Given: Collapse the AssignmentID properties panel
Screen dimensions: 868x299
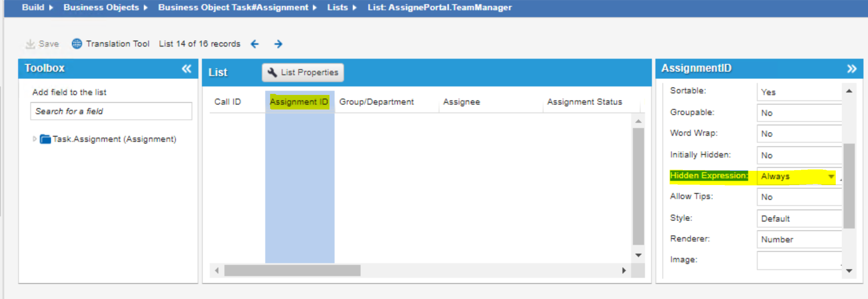Looking at the screenshot, I should tap(852, 69).
